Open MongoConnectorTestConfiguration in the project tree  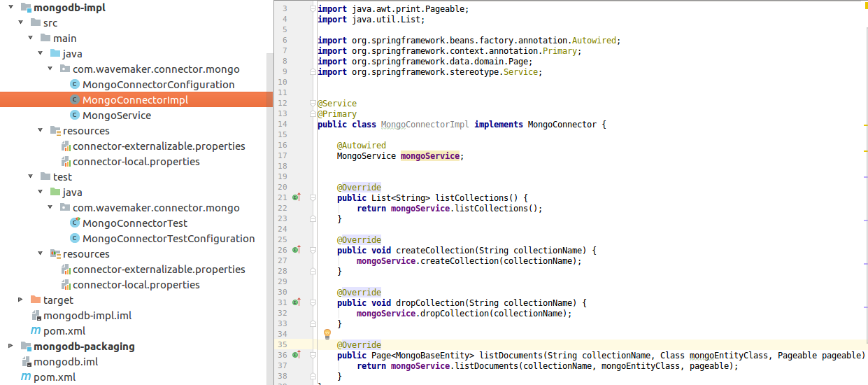pyautogui.click(x=168, y=239)
